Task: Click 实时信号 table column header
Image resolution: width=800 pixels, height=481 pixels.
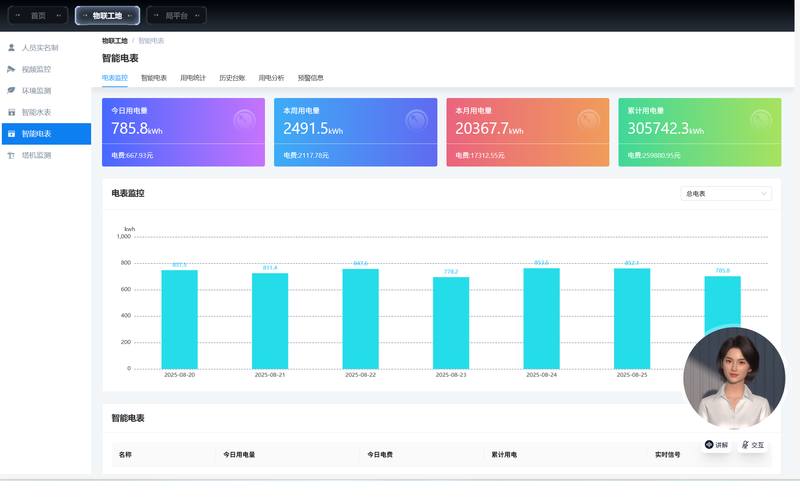Action: click(667, 454)
